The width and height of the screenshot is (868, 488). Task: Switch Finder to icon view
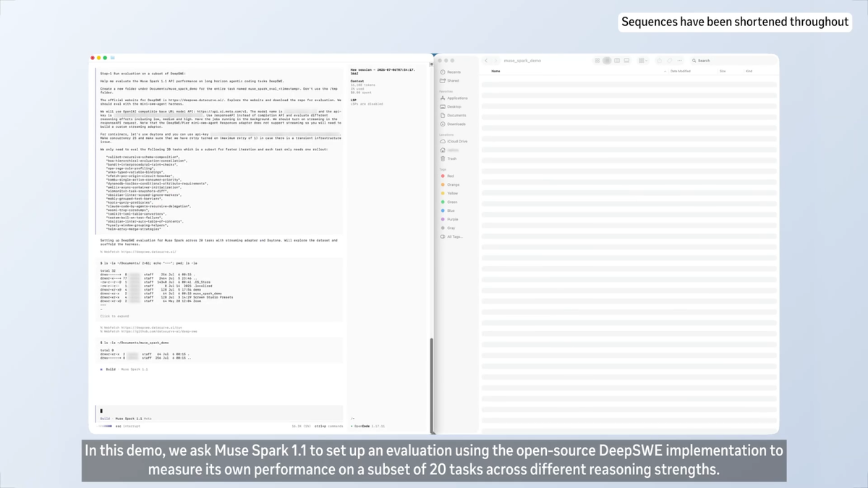point(597,61)
